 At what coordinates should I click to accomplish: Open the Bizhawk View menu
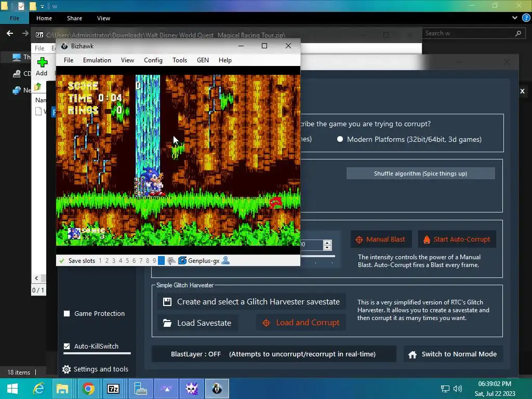click(x=128, y=60)
